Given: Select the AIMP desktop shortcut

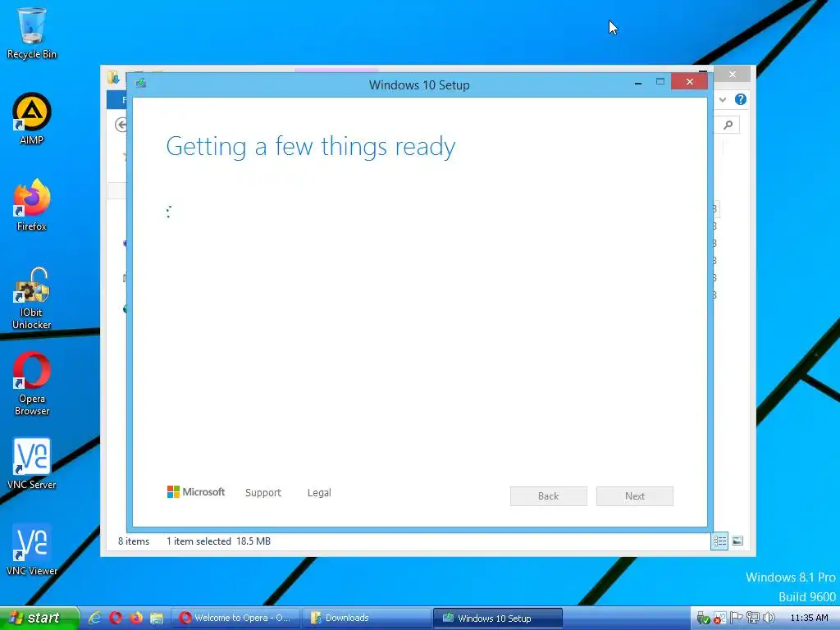Looking at the screenshot, I should (x=32, y=119).
